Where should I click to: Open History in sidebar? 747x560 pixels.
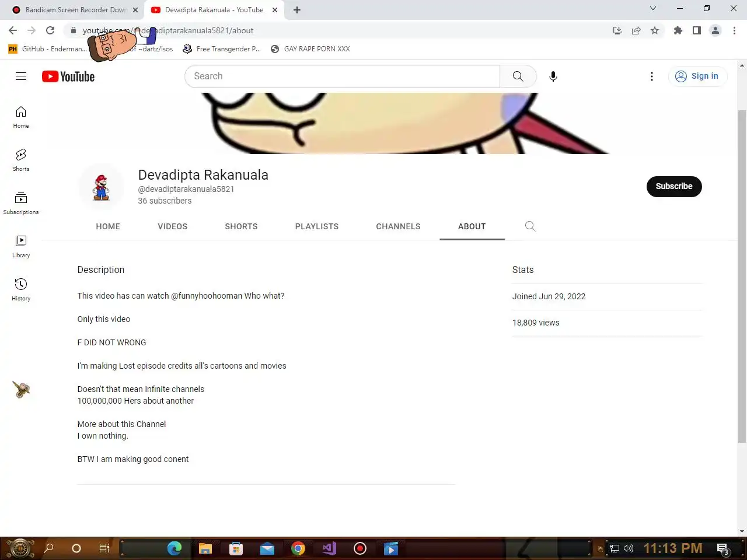click(21, 289)
